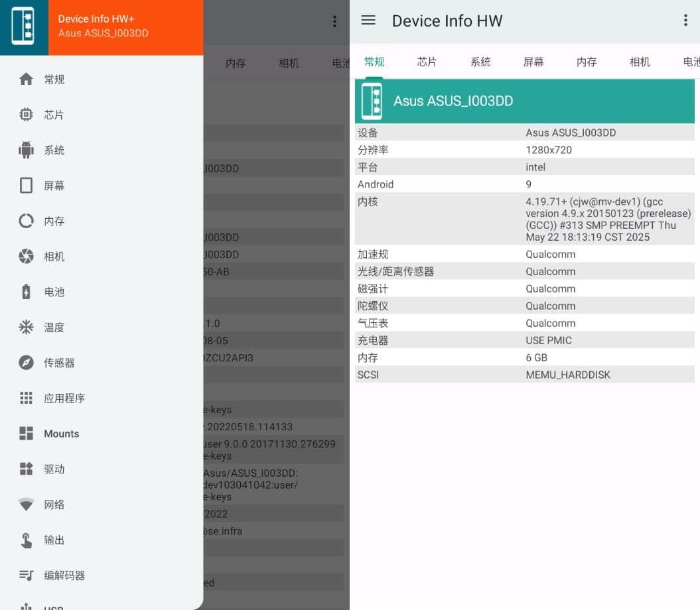Image resolution: width=700 pixels, height=610 pixels.
Task: Click the Android robot icon for 系统
Action: (x=26, y=150)
